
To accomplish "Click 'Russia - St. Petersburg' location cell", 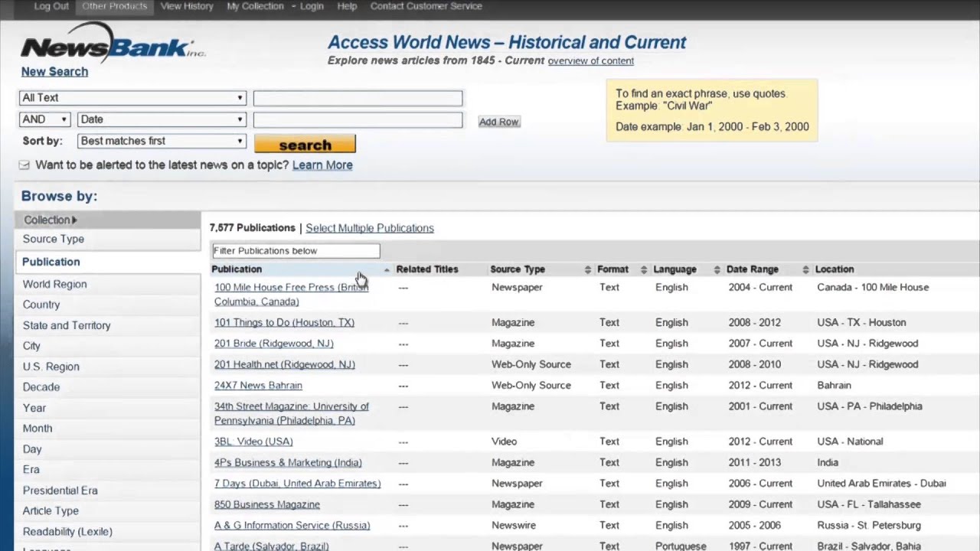I will (x=869, y=526).
